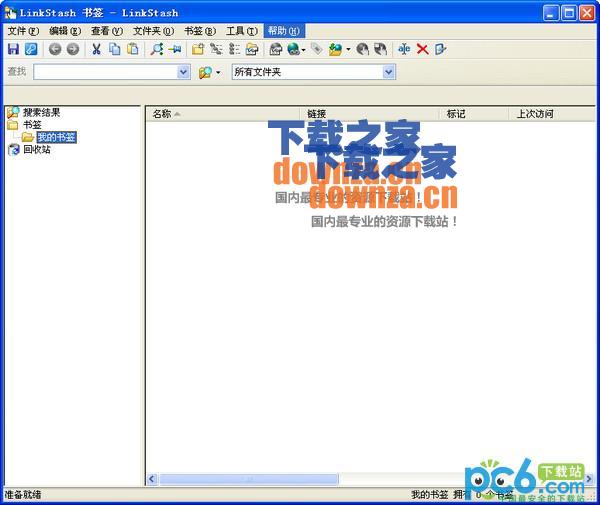Click the Copy icon
Screen dimensions: 600x505
click(114, 49)
